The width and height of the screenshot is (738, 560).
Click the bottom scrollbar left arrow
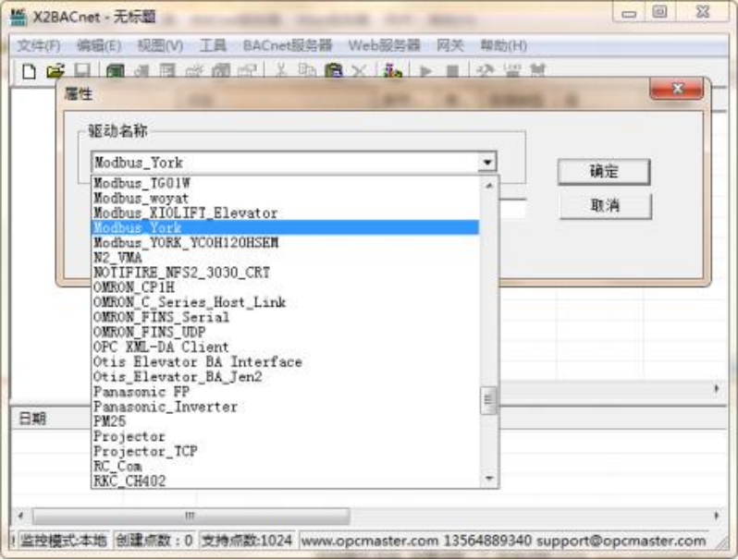20,516
